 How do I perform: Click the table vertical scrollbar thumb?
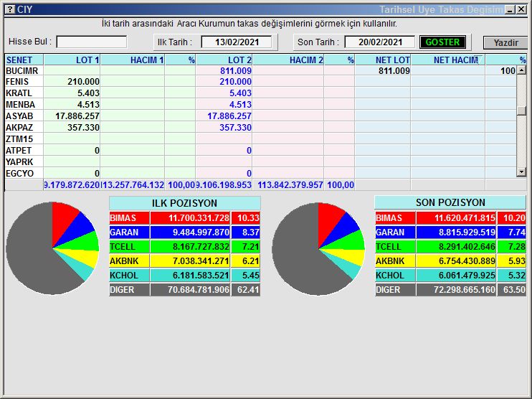tap(521, 111)
